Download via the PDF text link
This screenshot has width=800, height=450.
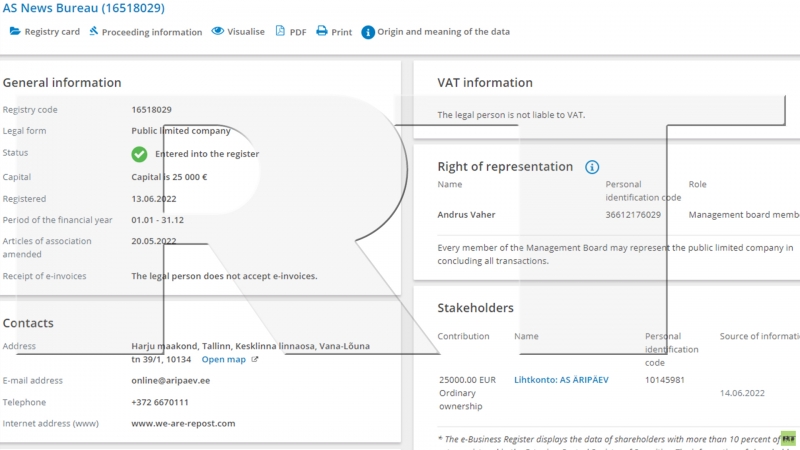pyautogui.click(x=298, y=32)
